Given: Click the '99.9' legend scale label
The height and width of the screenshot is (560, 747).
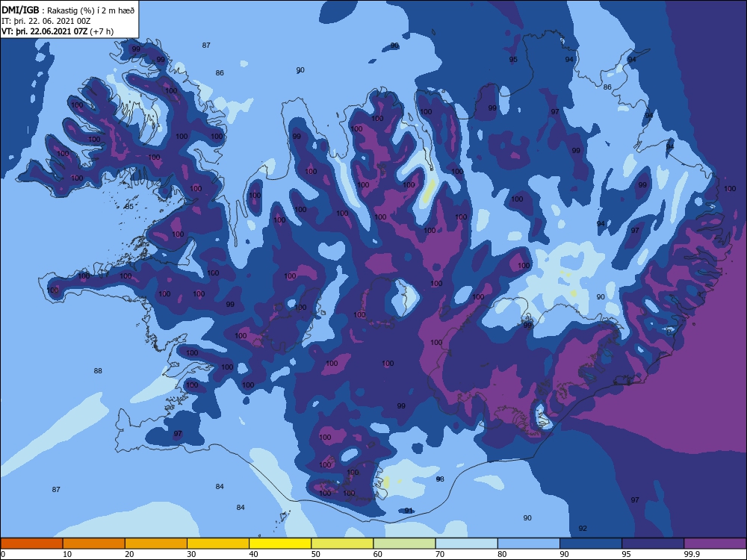Looking at the screenshot, I should pos(691,554).
